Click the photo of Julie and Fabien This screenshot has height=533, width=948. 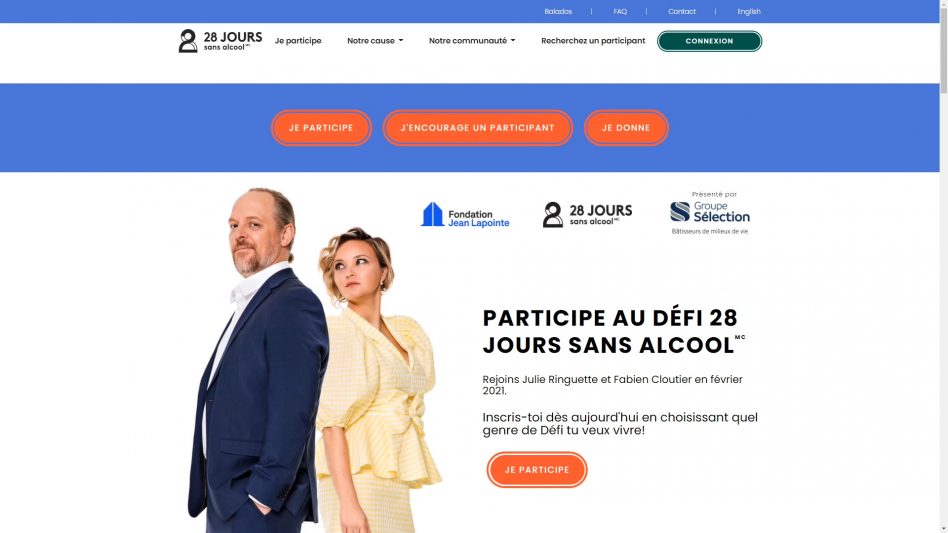tap(314, 360)
